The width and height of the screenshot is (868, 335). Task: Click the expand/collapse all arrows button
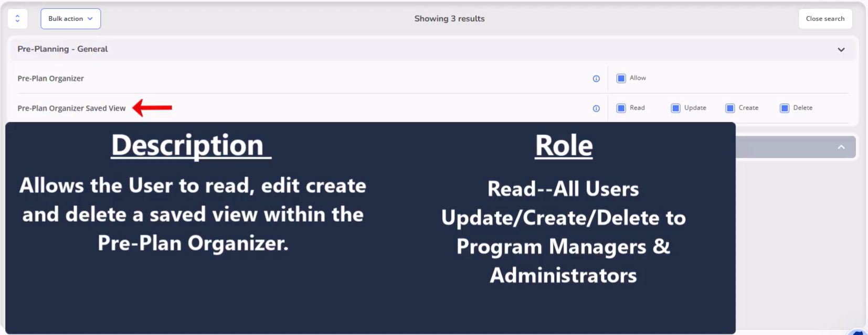[x=17, y=19]
